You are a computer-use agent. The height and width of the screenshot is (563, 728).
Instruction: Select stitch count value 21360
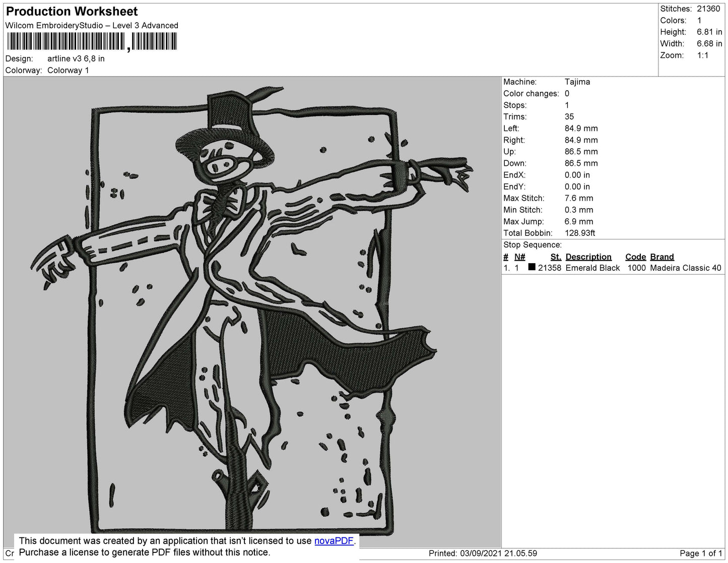coord(708,9)
